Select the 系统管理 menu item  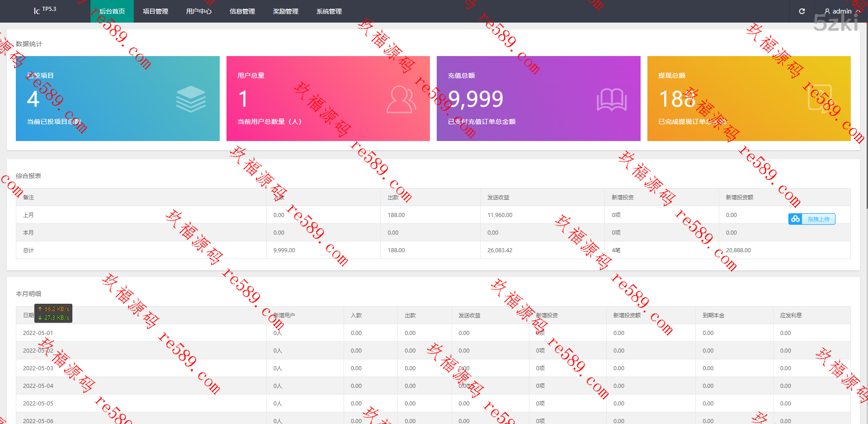coord(329,11)
